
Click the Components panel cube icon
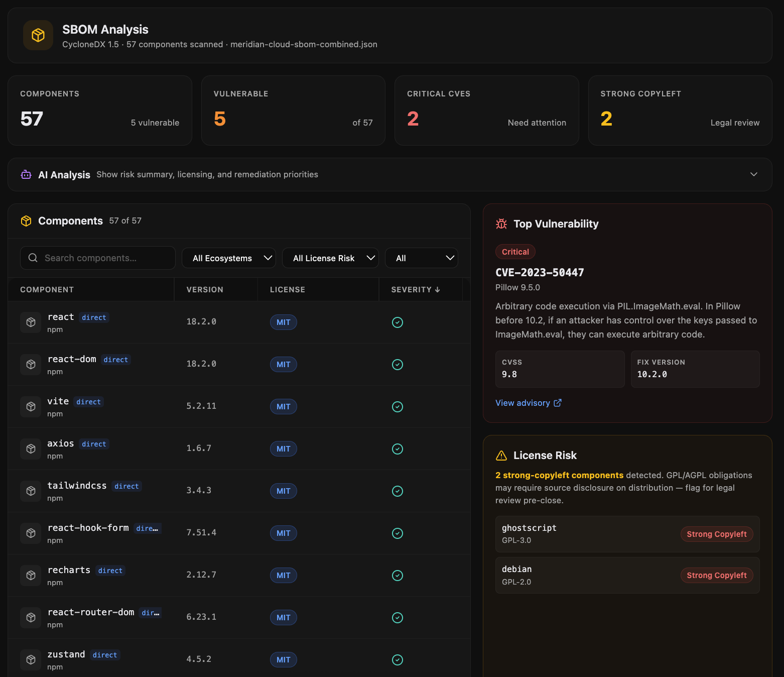[26, 221]
